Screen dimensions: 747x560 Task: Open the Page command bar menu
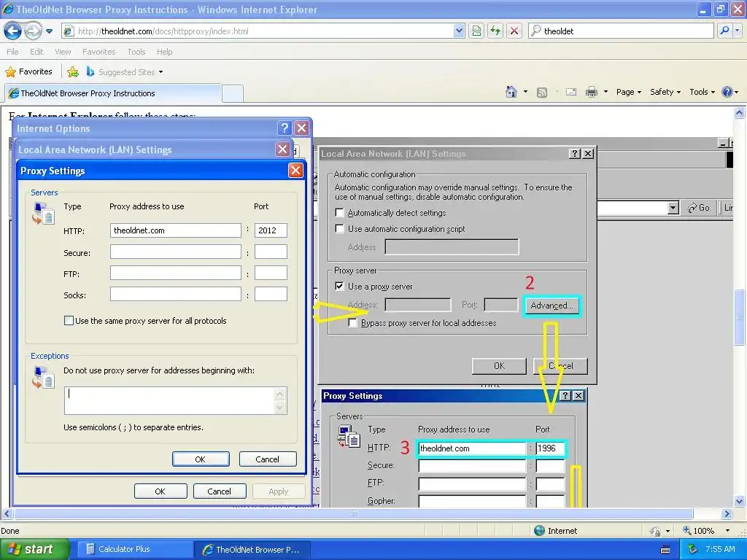[628, 92]
